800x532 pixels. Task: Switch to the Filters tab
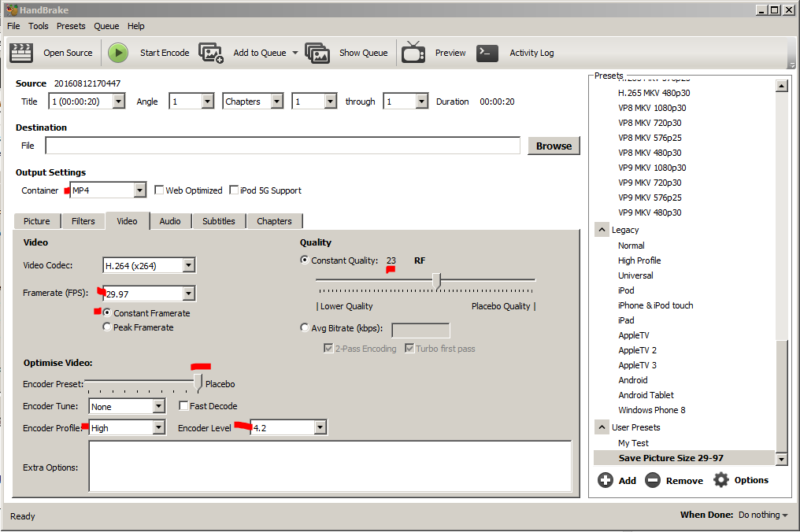coord(83,221)
